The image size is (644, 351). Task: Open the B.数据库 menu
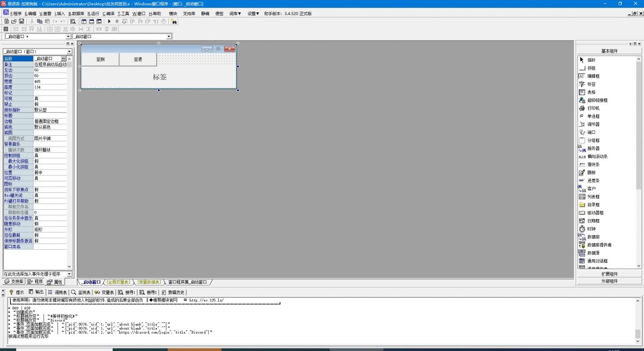click(x=76, y=14)
